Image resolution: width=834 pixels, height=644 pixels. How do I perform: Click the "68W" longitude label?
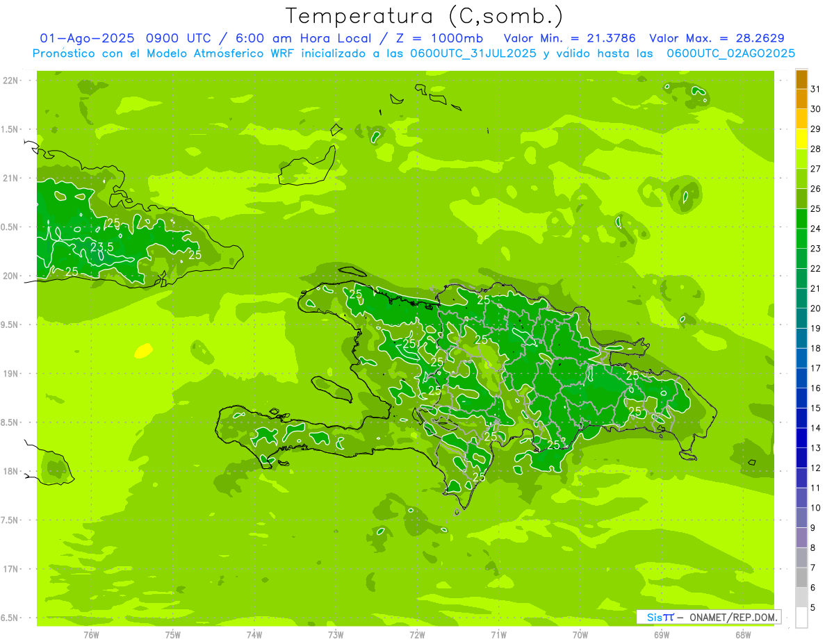(x=743, y=634)
